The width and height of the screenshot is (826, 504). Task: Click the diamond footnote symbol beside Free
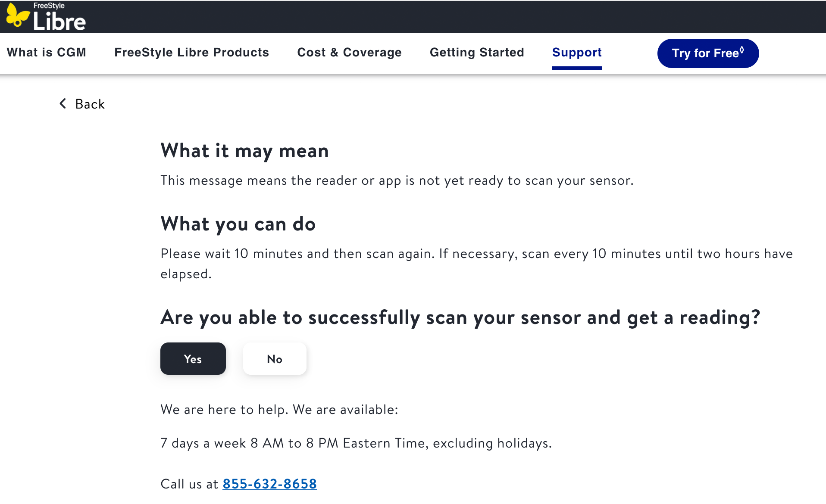742,50
